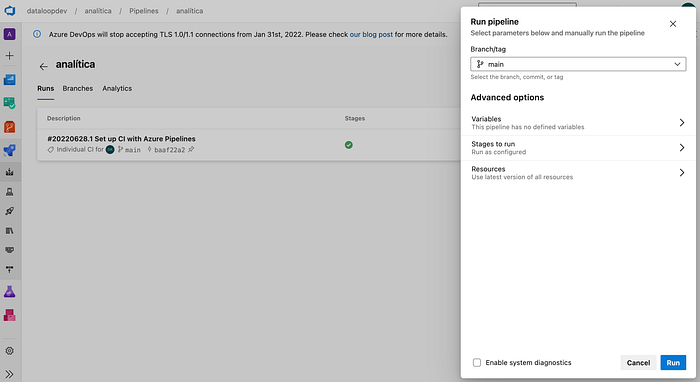700x382 pixels.
Task: Expand the Resources option
Action: [x=578, y=173]
